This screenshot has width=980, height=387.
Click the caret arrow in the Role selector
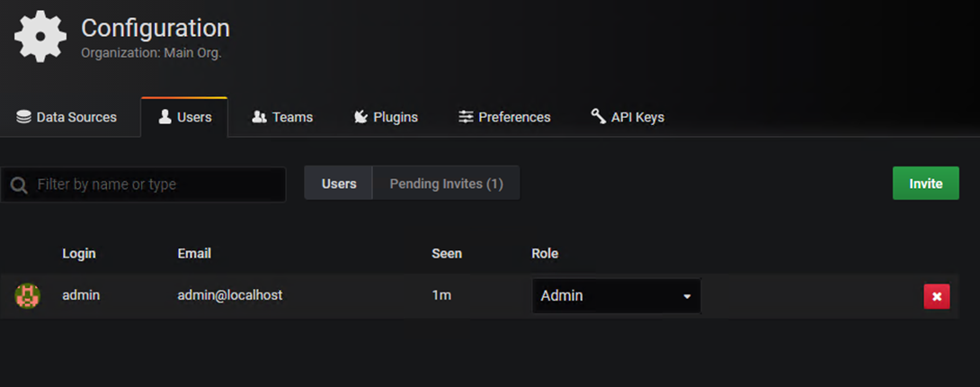687,297
